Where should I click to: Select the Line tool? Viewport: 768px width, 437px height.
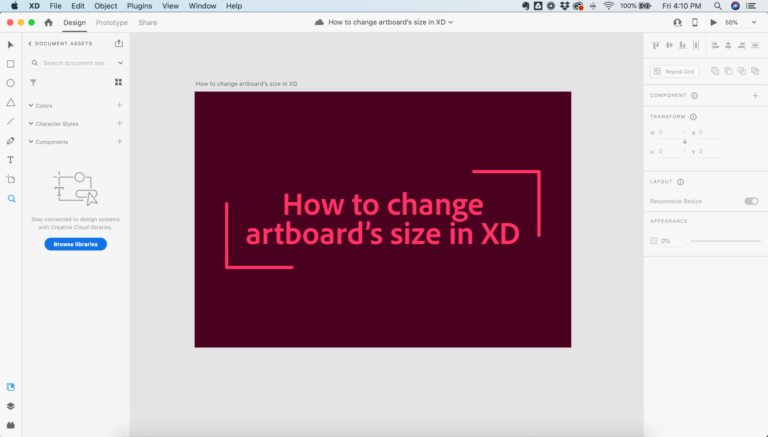10,121
